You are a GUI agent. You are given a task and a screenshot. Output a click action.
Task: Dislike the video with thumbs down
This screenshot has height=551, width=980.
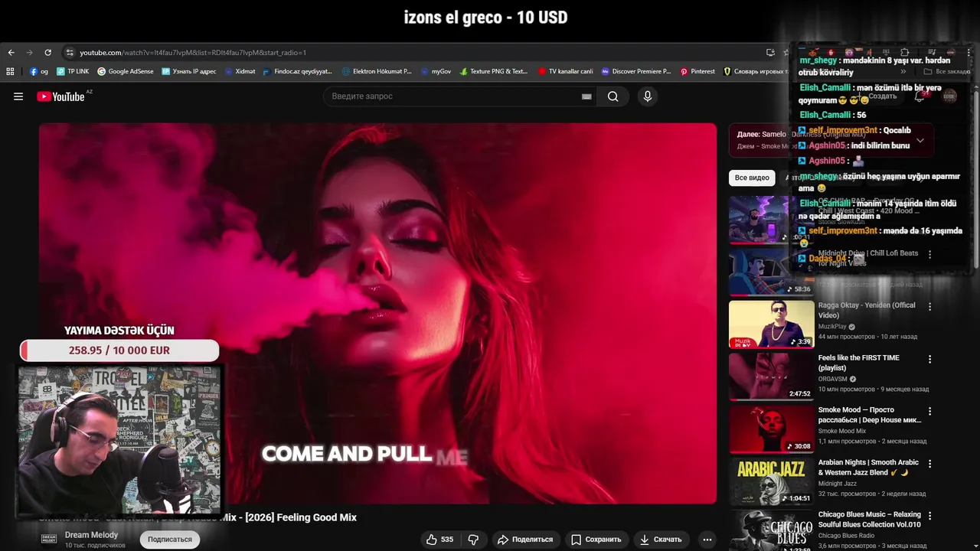click(473, 540)
